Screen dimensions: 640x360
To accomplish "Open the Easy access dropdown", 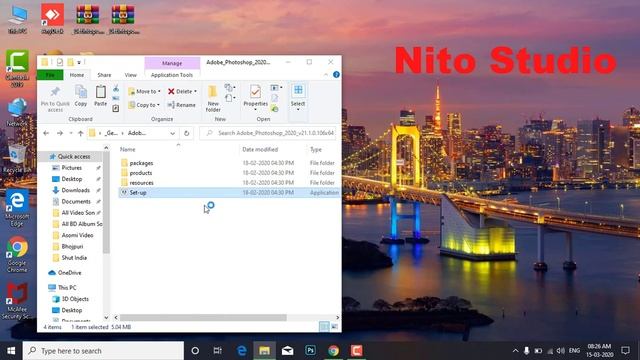I will (x=230, y=98).
